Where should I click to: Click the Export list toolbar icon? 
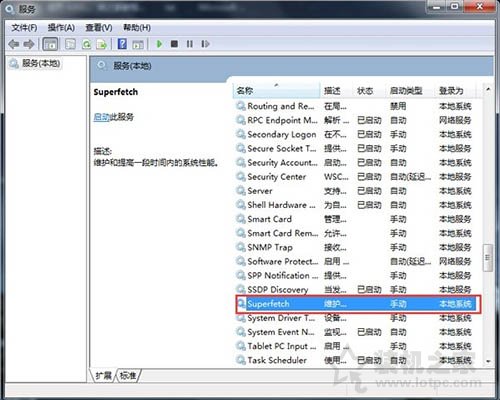(102, 44)
